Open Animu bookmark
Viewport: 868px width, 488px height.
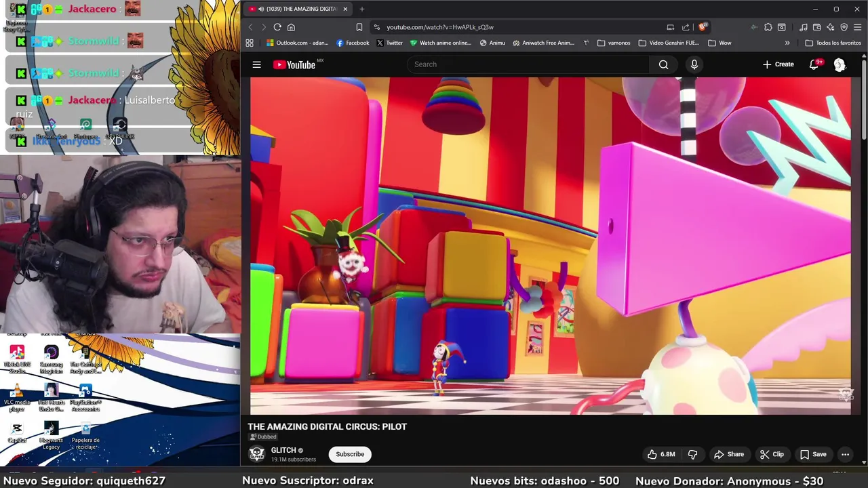(x=492, y=43)
